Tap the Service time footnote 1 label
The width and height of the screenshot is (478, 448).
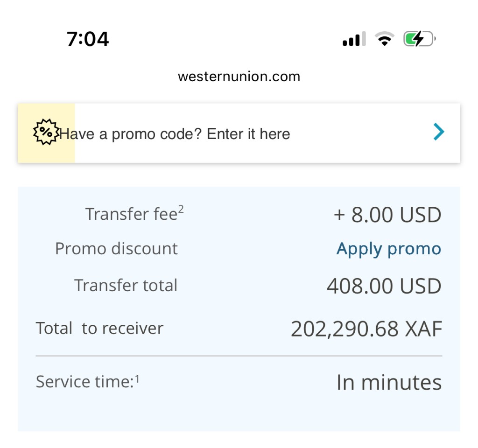pos(88,382)
